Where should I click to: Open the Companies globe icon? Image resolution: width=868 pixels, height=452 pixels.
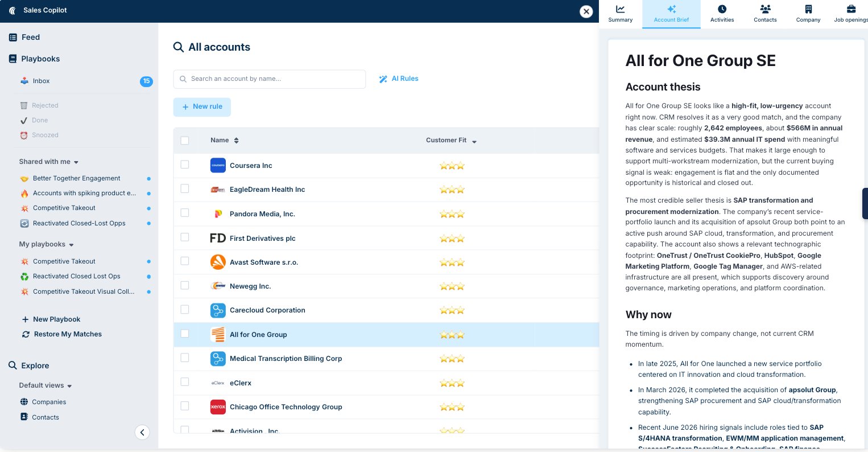tap(24, 402)
